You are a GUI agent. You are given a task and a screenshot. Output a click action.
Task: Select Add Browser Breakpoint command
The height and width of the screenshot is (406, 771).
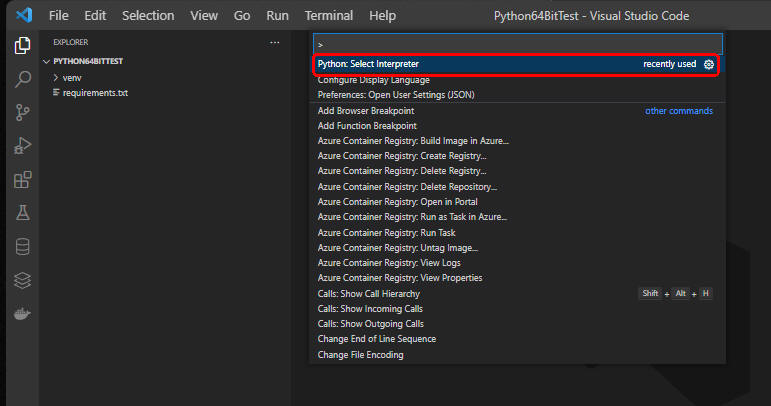tap(518, 111)
